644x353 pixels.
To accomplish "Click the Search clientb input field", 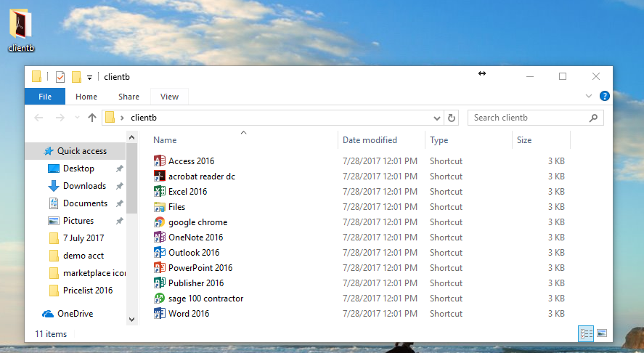I will pos(536,118).
